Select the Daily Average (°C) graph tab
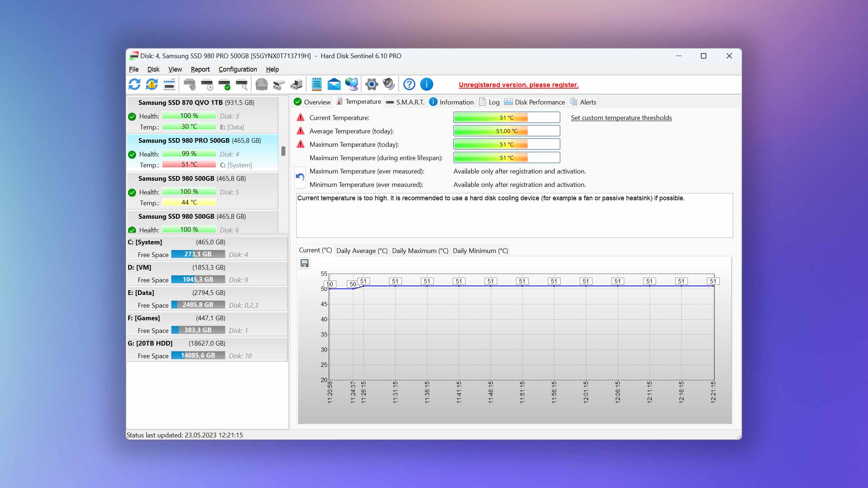 (x=362, y=251)
